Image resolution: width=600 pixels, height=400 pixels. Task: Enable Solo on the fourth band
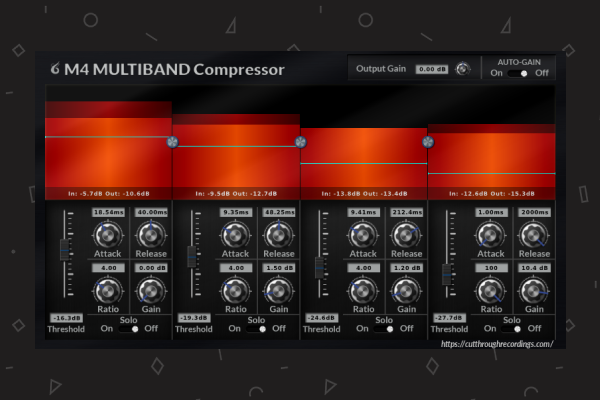512,328
